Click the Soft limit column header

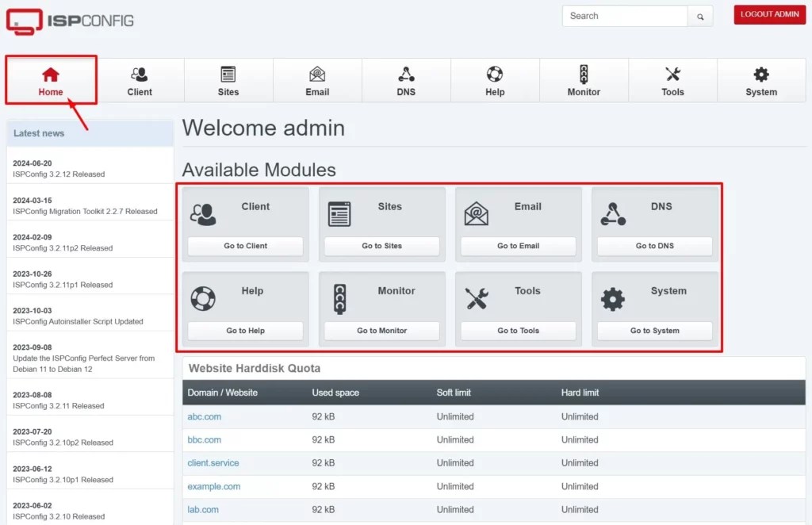tap(454, 393)
